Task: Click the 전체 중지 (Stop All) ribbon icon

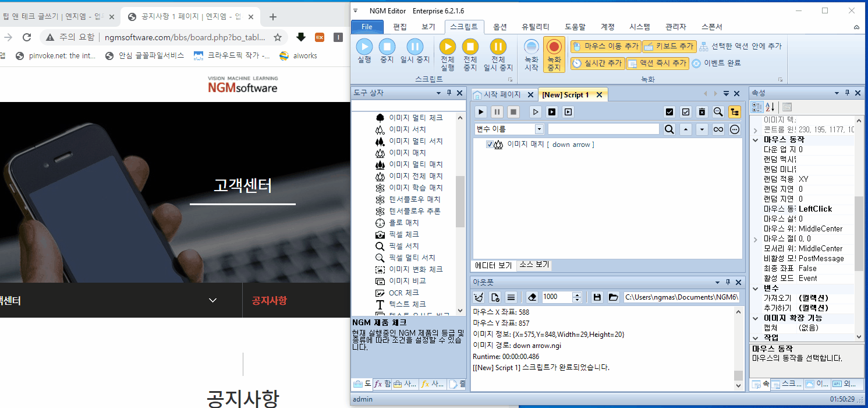Action: 470,47
